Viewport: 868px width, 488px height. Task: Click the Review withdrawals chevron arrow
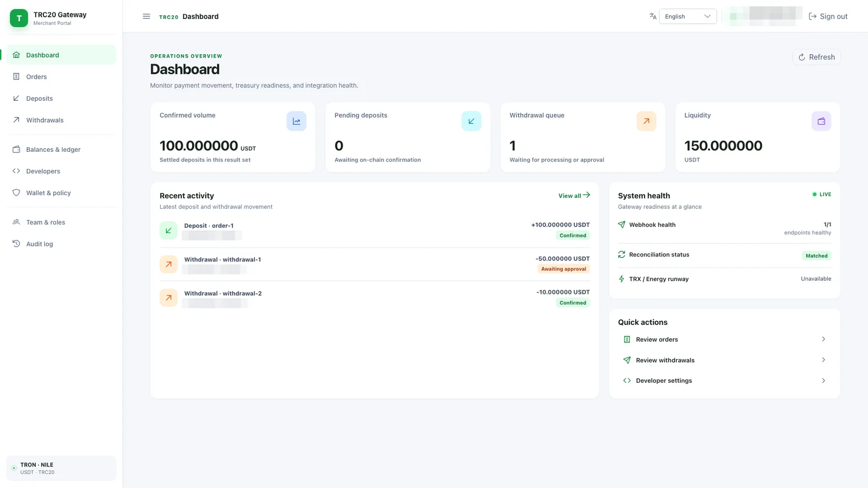point(824,359)
